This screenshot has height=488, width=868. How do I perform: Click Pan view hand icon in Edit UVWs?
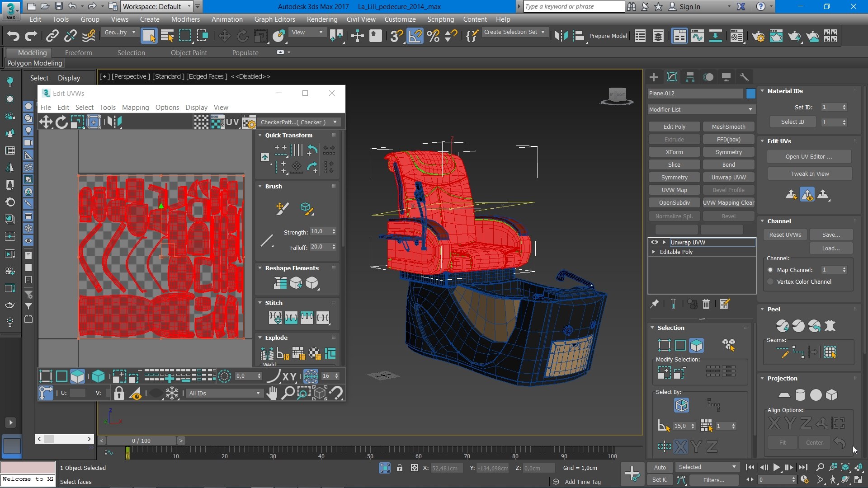point(272,393)
